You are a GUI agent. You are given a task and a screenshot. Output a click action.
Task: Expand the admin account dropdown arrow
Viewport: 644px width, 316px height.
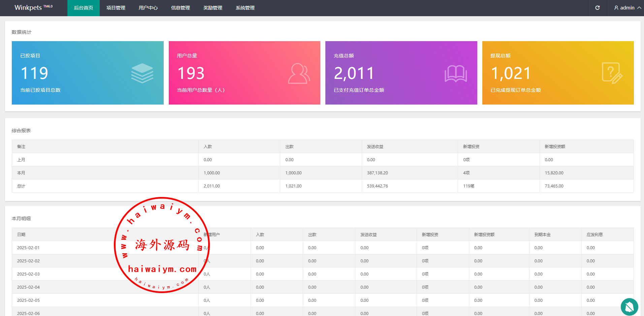[639, 8]
